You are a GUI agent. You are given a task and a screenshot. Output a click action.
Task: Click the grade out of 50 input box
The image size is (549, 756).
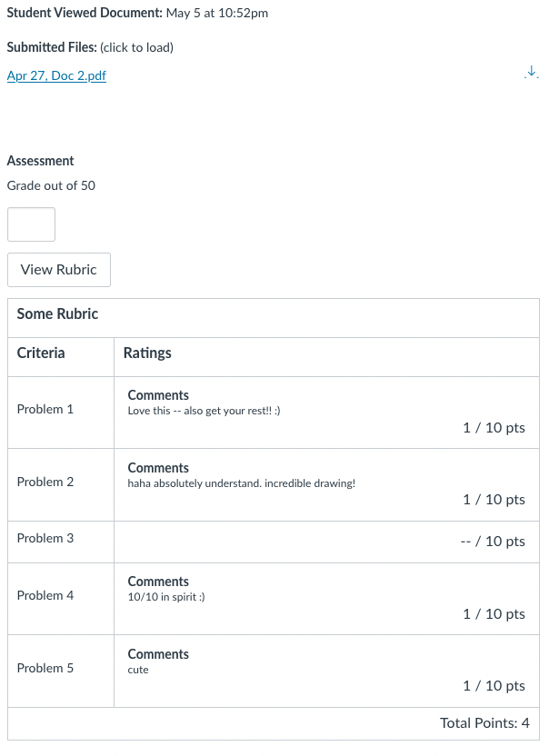click(31, 224)
